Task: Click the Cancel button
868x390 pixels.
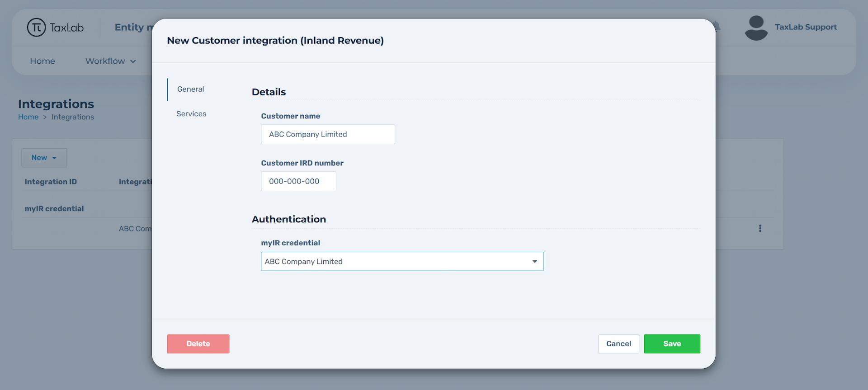Action: click(618, 344)
